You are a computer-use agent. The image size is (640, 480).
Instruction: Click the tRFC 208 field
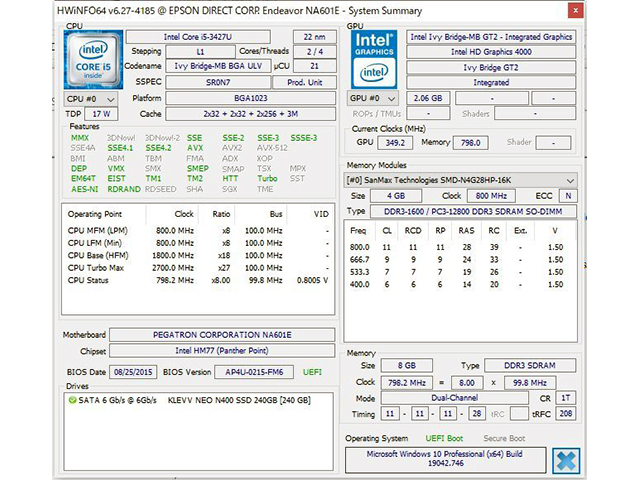pos(565,414)
